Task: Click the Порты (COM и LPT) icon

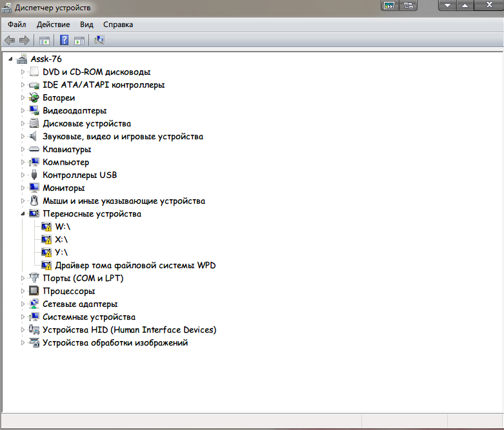Action: click(34, 278)
